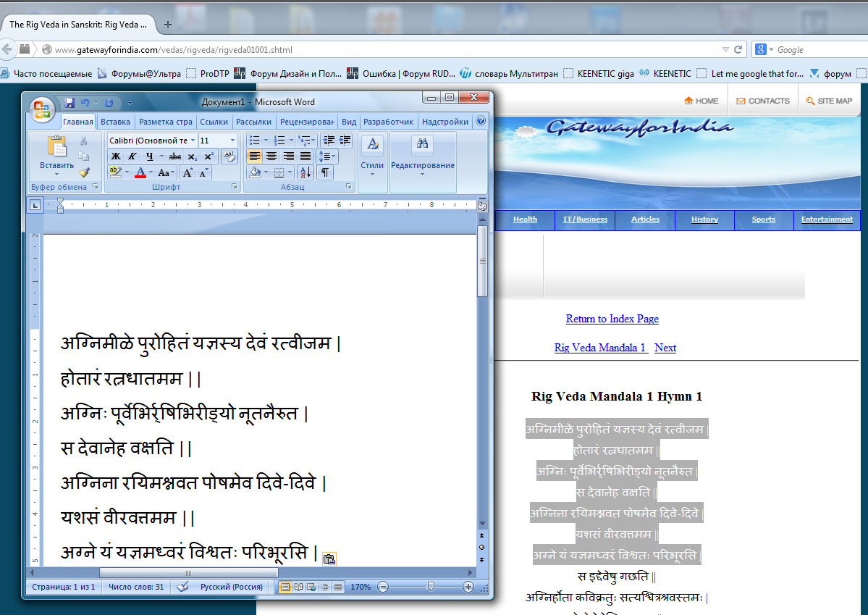Viewport: 868px width, 615px height.
Task: Toggle bold formatting (Ж)
Action: click(x=116, y=156)
